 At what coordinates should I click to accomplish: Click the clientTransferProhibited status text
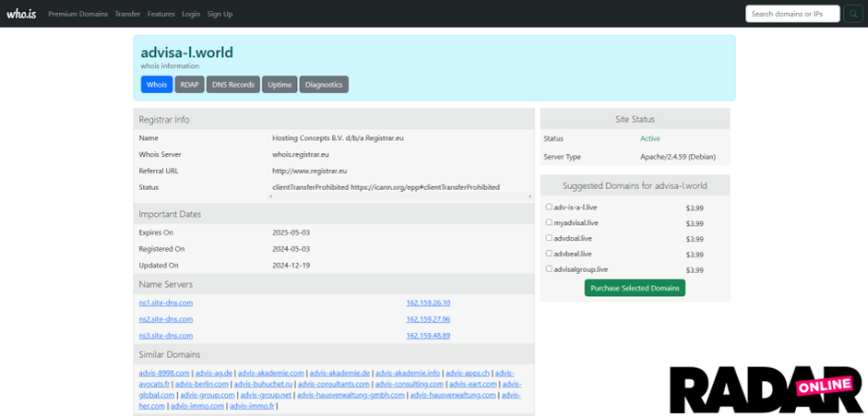click(x=386, y=187)
